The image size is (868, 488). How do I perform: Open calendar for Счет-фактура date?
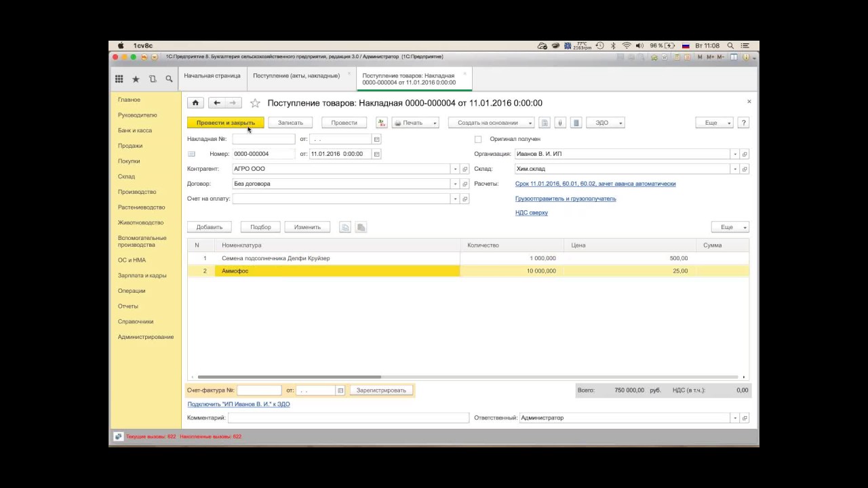[340, 390]
